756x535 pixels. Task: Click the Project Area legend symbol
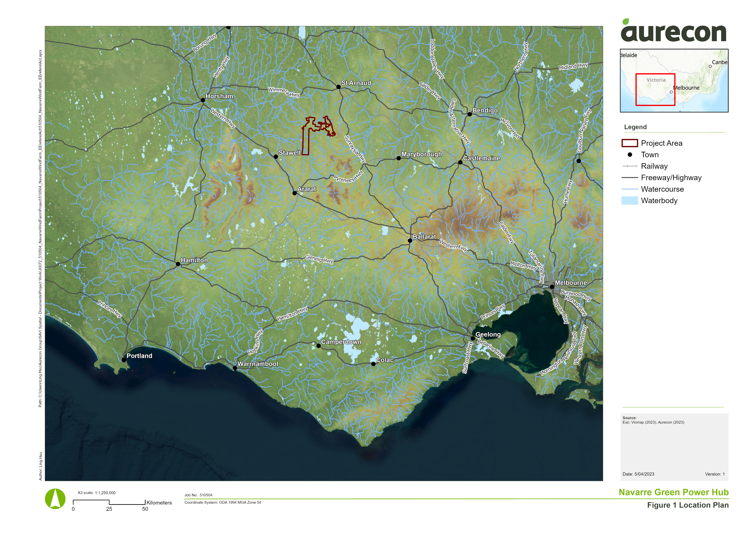[x=630, y=143]
